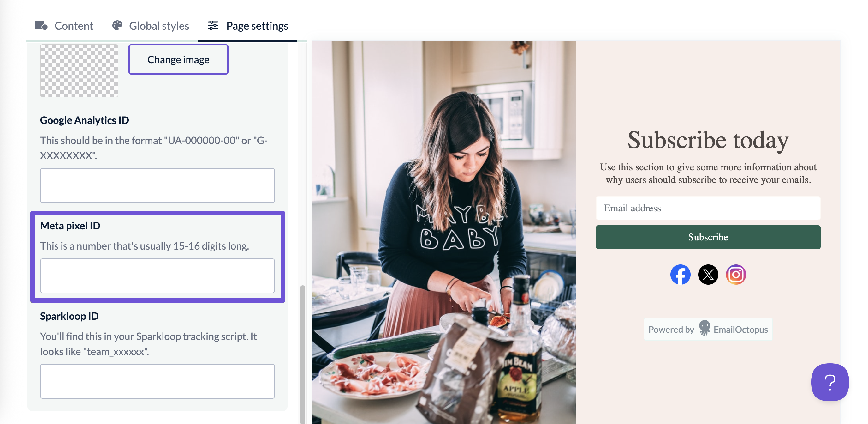Open the X social icon
The height and width of the screenshot is (424, 868).
click(708, 275)
